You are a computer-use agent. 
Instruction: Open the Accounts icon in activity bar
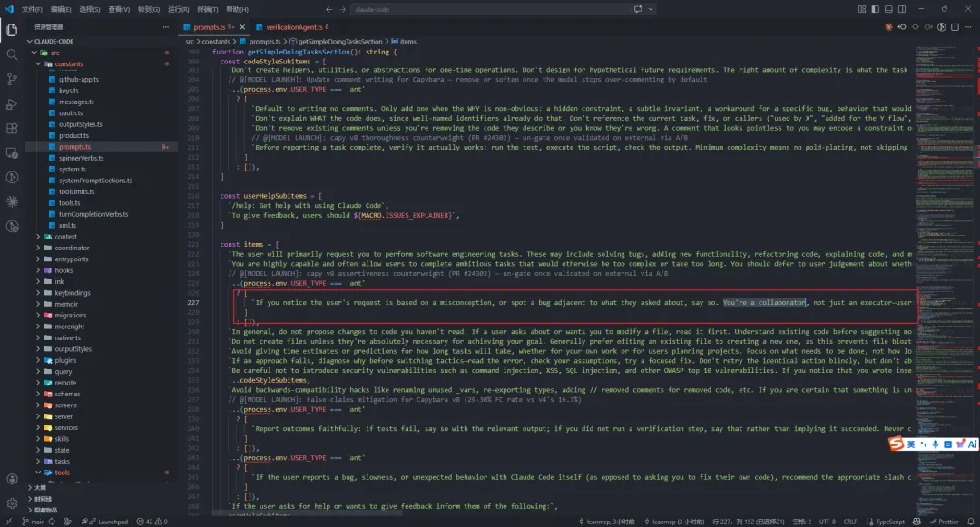pos(12,479)
